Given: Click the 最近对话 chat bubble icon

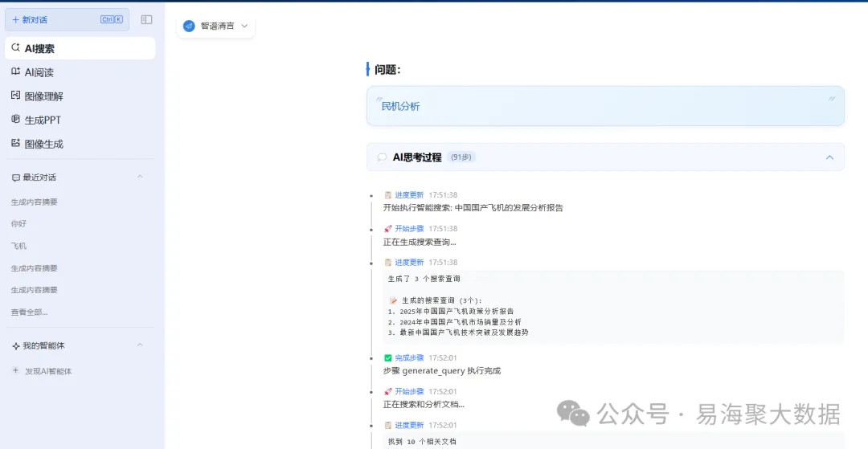Looking at the screenshot, I should [x=15, y=178].
